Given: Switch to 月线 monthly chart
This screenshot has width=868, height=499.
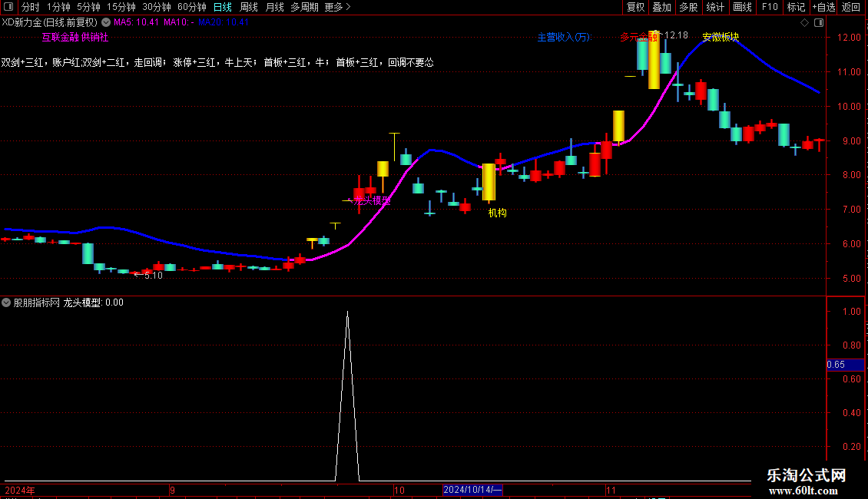Looking at the screenshot, I should point(274,7).
